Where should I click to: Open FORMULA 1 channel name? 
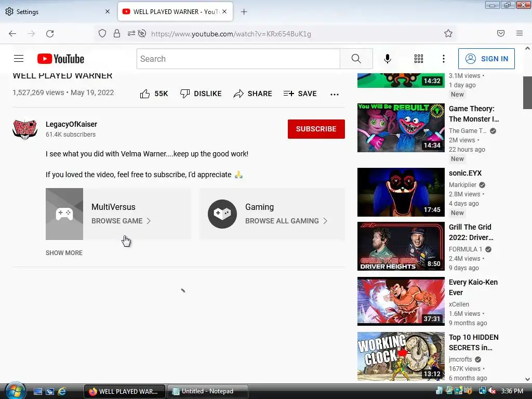tap(465, 249)
